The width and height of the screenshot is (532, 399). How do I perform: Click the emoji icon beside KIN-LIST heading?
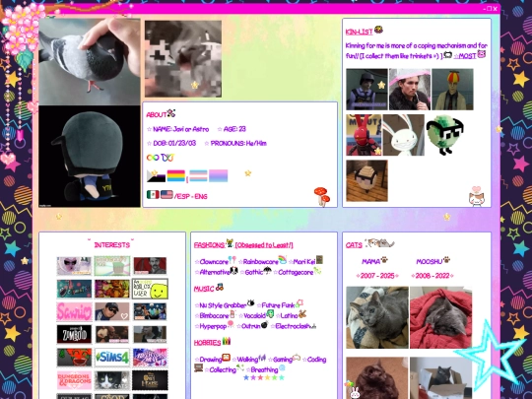(x=378, y=30)
